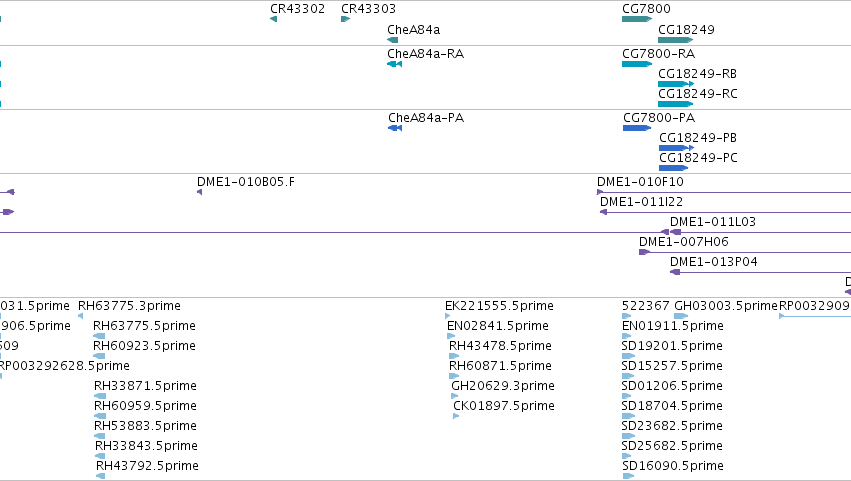Select EST RH60923.5prime arrow
851x481 pixels.
click(x=99, y=356)
